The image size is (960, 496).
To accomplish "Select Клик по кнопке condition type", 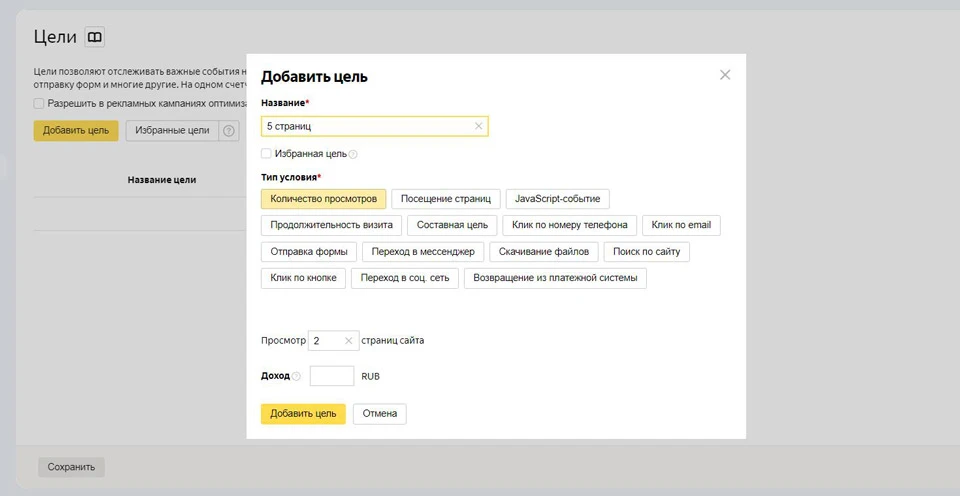I will point(303,278).
